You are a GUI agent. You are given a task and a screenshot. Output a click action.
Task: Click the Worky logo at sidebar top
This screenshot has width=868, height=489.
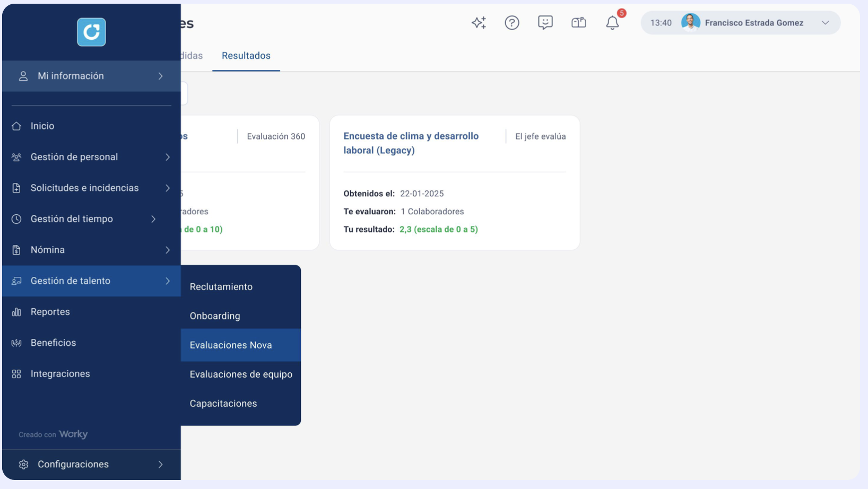(x=91, y=32)
